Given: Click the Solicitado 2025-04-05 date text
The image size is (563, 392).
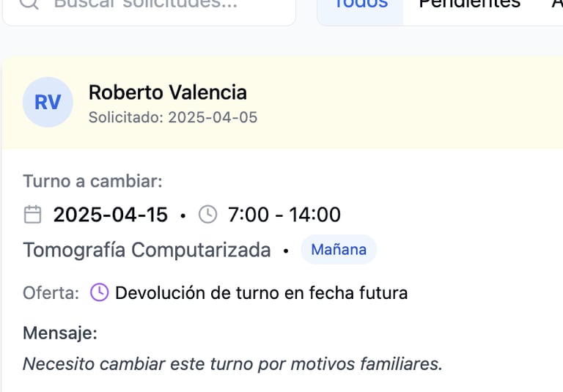Looking at the screenshot, I should point(173,117).
